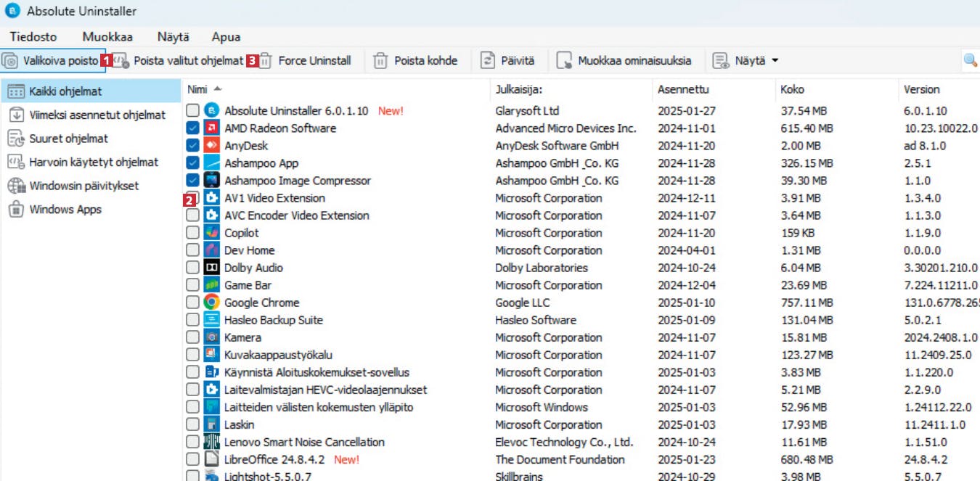
Task: Click the Päivitä refresh icon
Action: coord(489,61)
